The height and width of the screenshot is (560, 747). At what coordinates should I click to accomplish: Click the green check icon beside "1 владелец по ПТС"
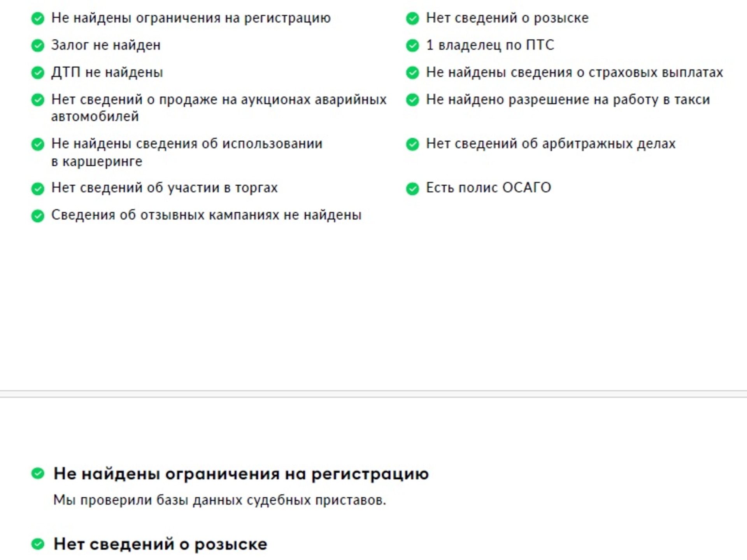tap(412, 45)
